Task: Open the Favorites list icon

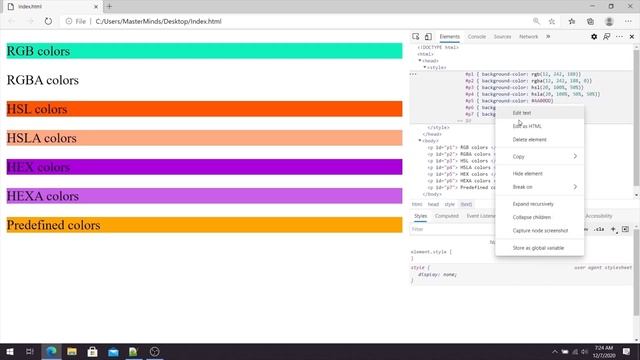Action: [572, 21]
